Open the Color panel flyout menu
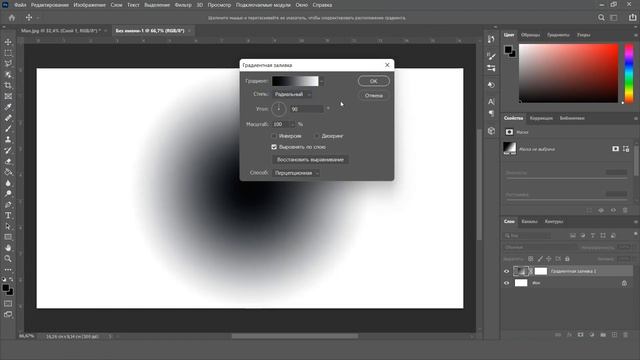The width and height of the screenshot is (640, 360). [x=636, y=35]
